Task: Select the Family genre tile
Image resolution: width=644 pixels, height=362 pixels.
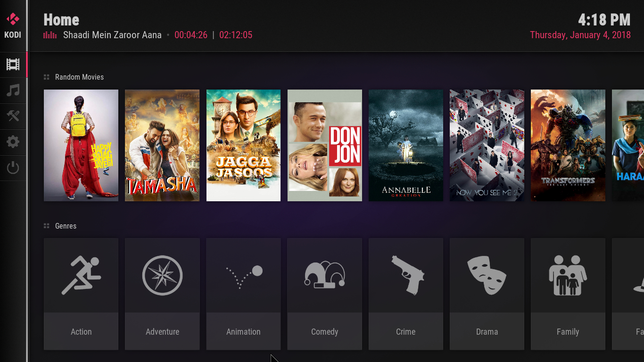Action: (568, 294)
